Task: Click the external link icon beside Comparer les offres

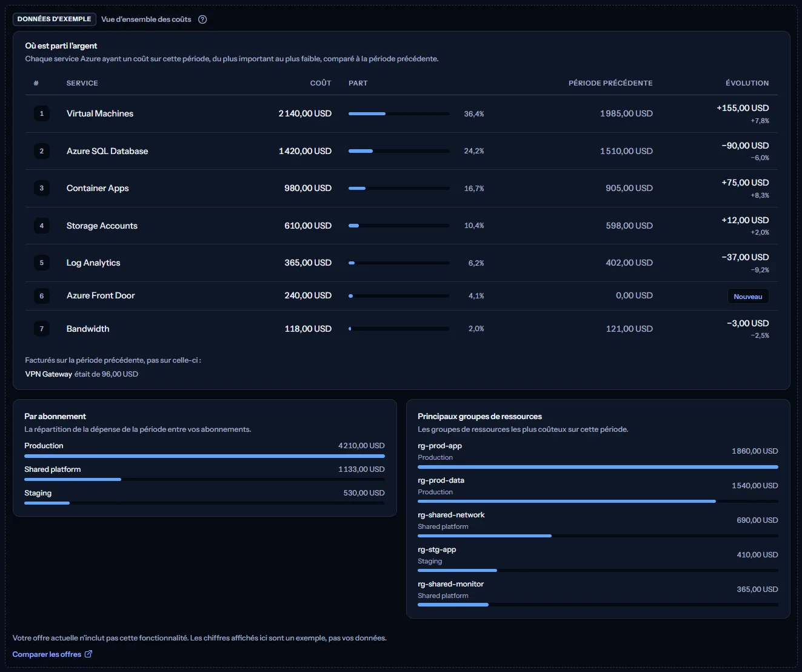Action: 89,654
